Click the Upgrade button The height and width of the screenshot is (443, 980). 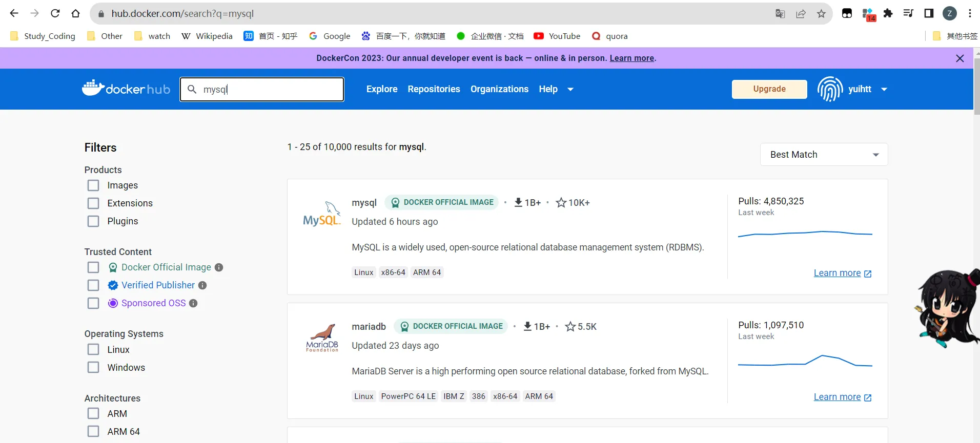[769, 89]
